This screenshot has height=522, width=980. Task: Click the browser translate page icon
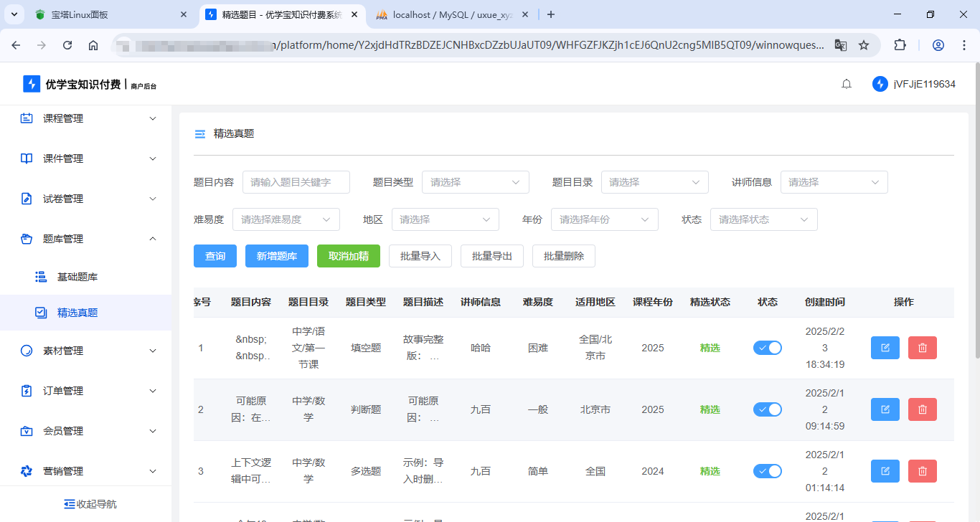pos(840,45)
